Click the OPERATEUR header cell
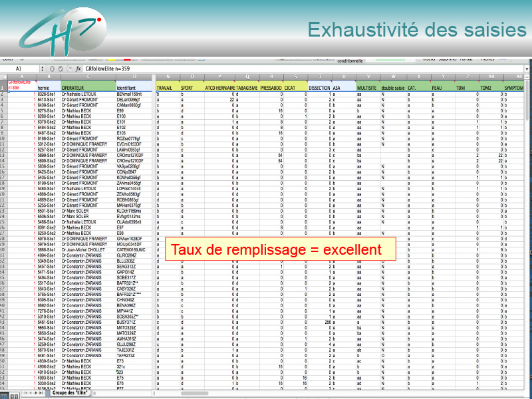This screenshot has height=399, width=532. 88,86
